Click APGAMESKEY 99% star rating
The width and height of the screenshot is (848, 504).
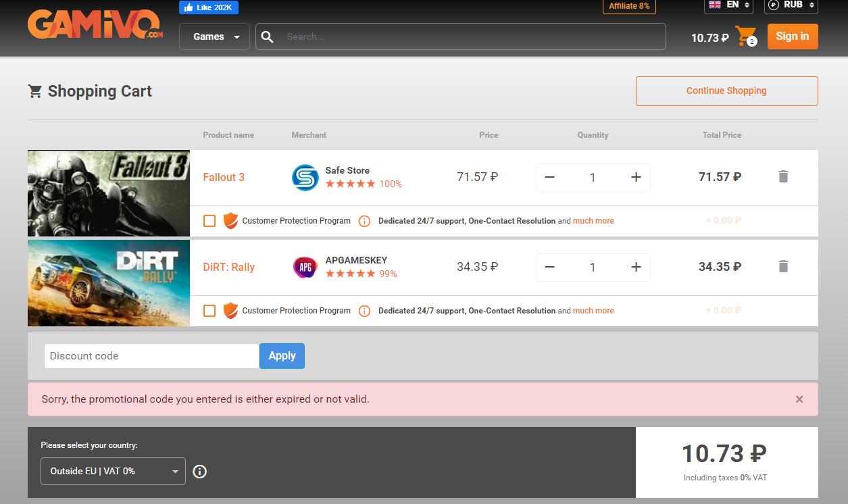pos(361,274)
